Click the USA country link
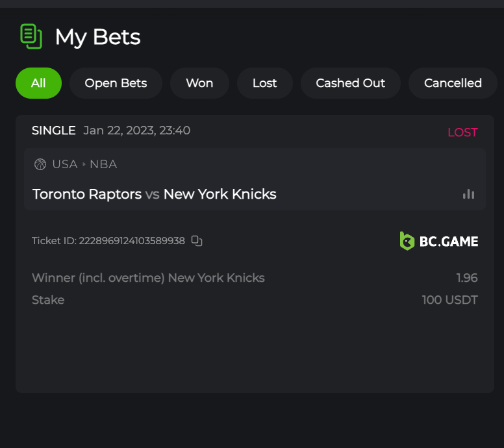The height and width of the screenshot is (448, 504). click(64, 164)
